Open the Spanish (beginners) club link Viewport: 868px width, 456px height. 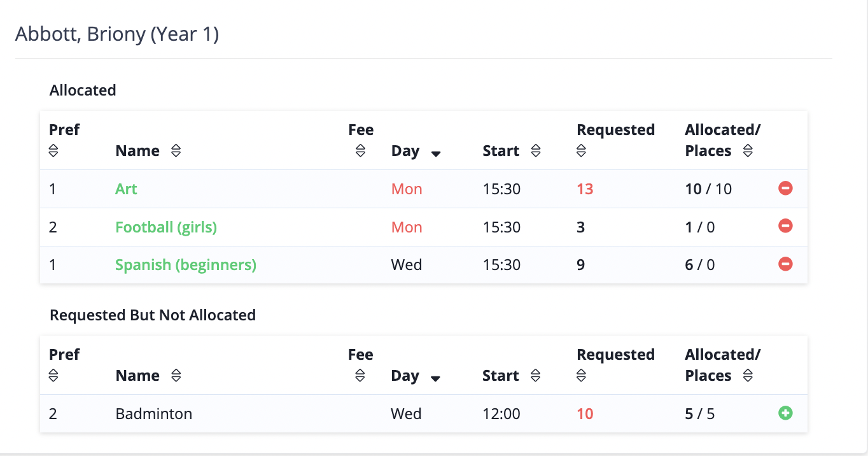click(x=186, y=265)
